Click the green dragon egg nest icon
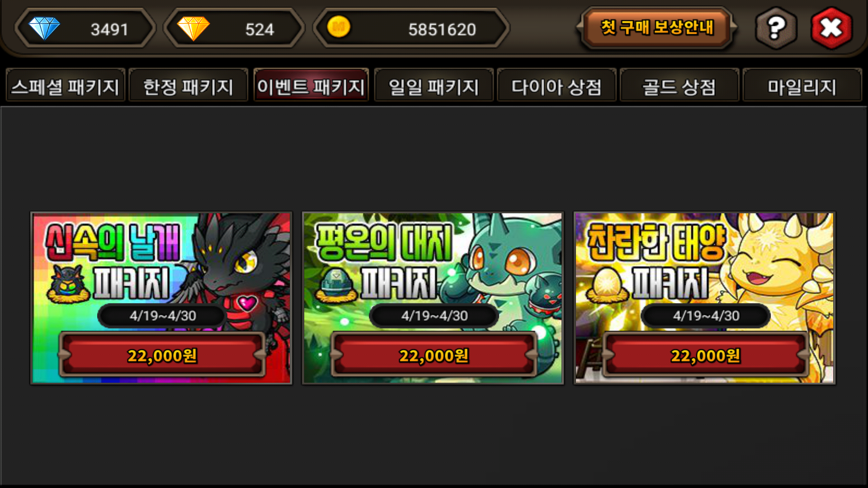This screenshot has width=868, height=488. [x=337, y=285]
